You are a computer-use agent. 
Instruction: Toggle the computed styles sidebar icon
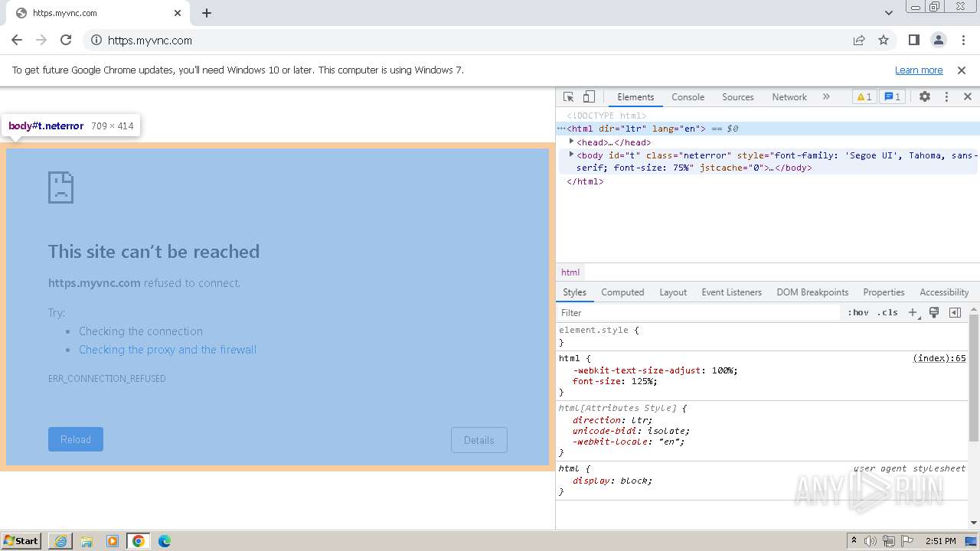coord(955,312)
